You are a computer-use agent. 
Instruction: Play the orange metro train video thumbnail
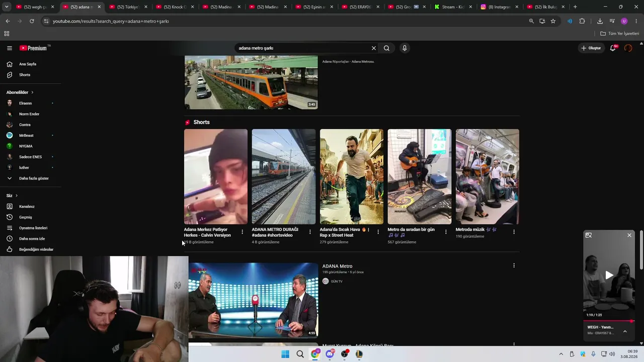click(x=251, y=82)
